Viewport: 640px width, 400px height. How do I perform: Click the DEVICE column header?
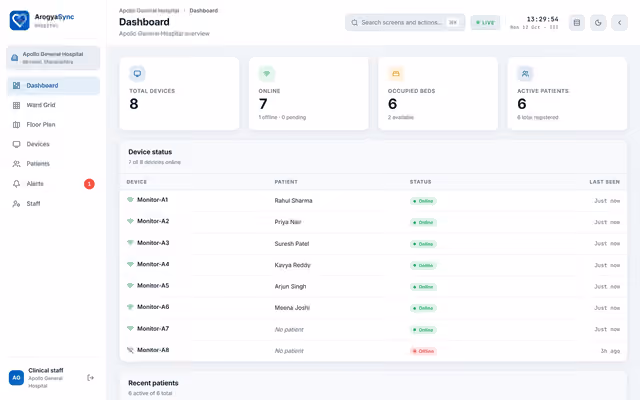[137, 182]
